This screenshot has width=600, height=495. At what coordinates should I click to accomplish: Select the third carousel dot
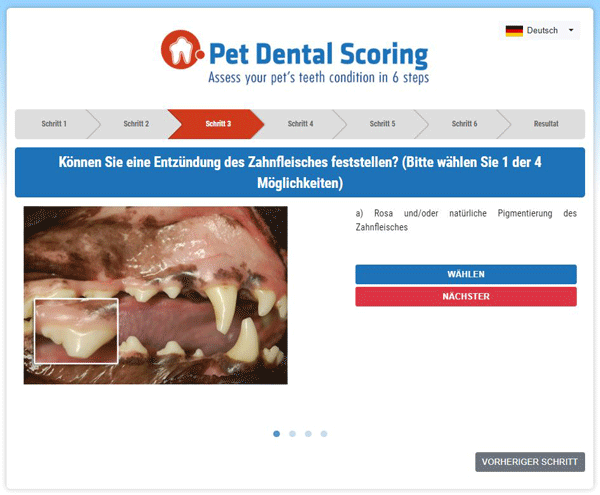(x=308, y=433)
